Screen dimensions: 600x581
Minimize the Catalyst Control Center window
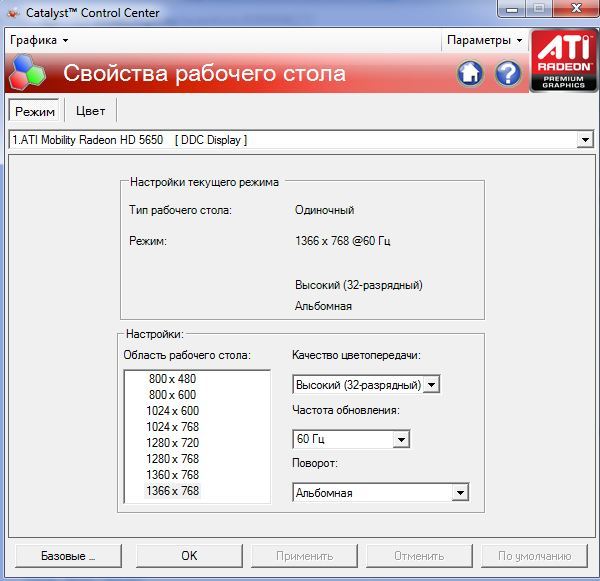pos(512,8)
